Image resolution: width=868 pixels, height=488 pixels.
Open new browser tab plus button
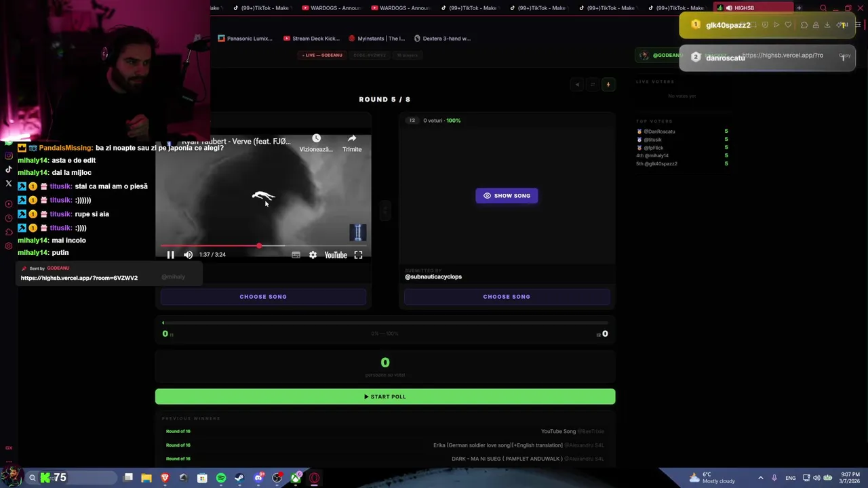pyautogui.click(x=799, y=8)
